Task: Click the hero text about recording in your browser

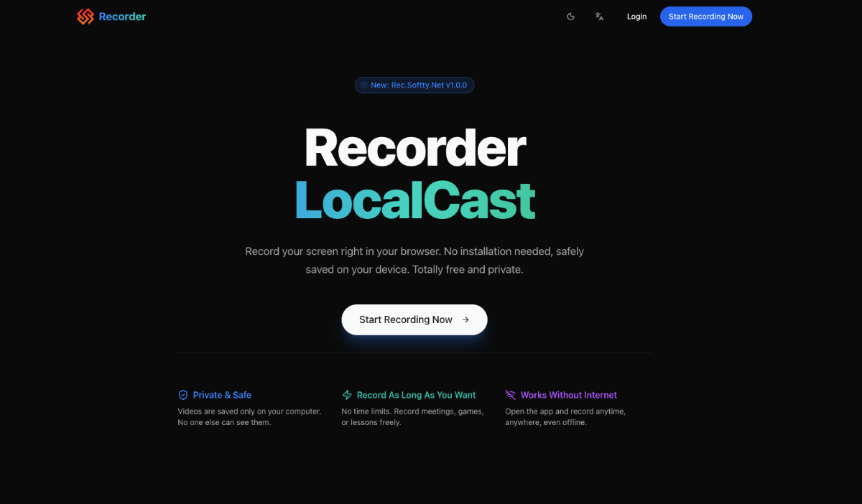Action: point(414,261)
